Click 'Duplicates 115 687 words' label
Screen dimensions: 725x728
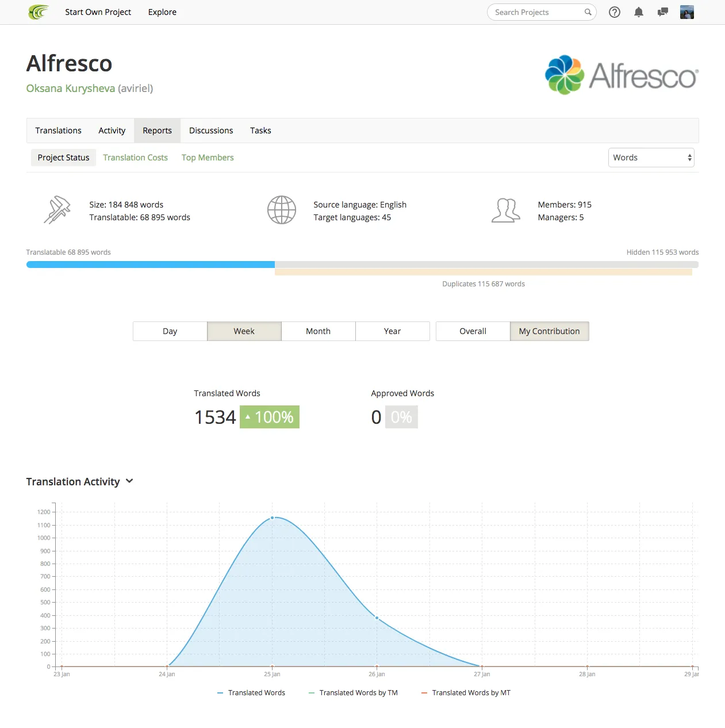point(484,284)
